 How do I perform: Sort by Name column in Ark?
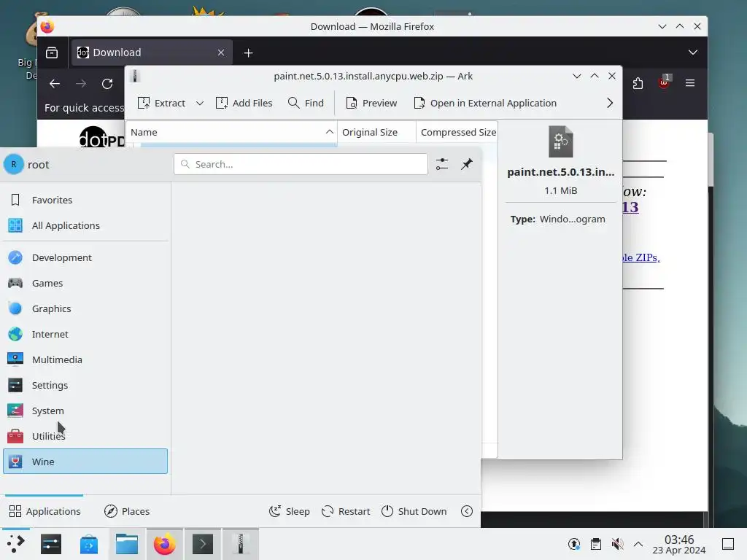pos(231,133)
